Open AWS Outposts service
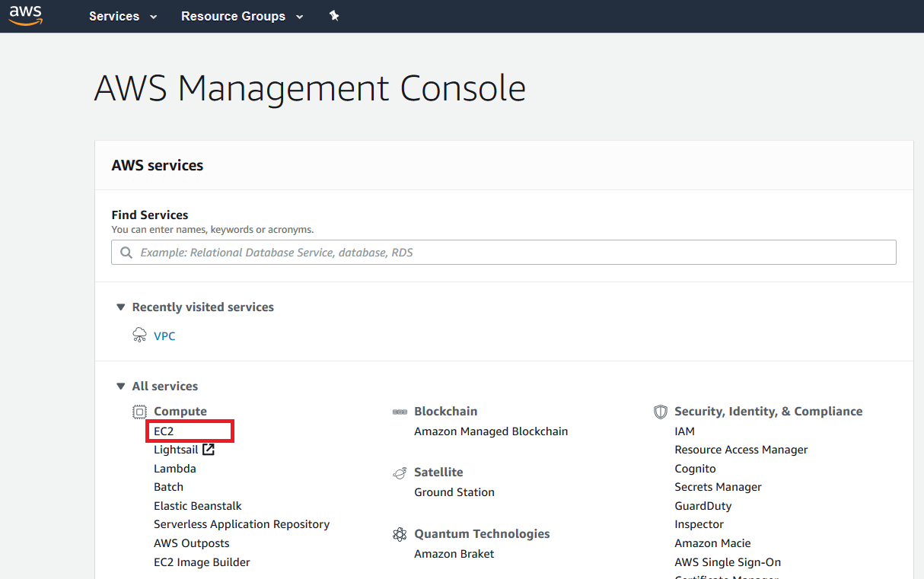The width and height of the screenshot is (924, 579). (x=192, y=543)
